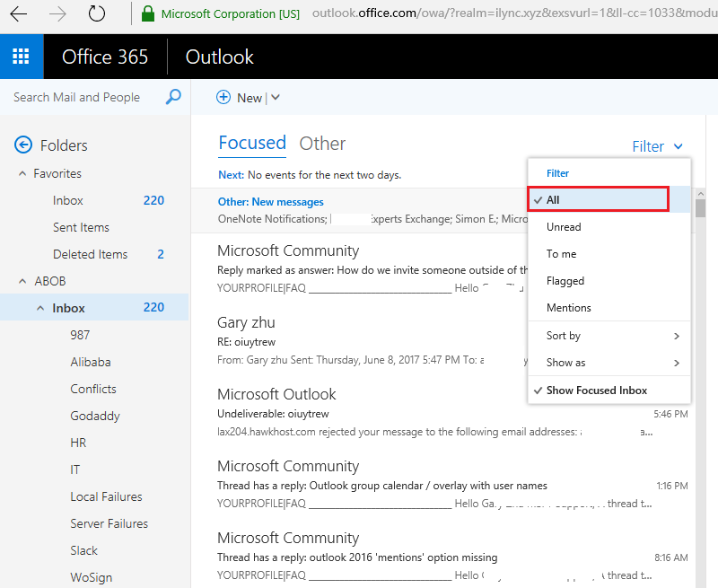The height and width of the screenshot is (588, 718).
Task: Open the Office 365 app launcher
Action: click(x=20, y=56)
